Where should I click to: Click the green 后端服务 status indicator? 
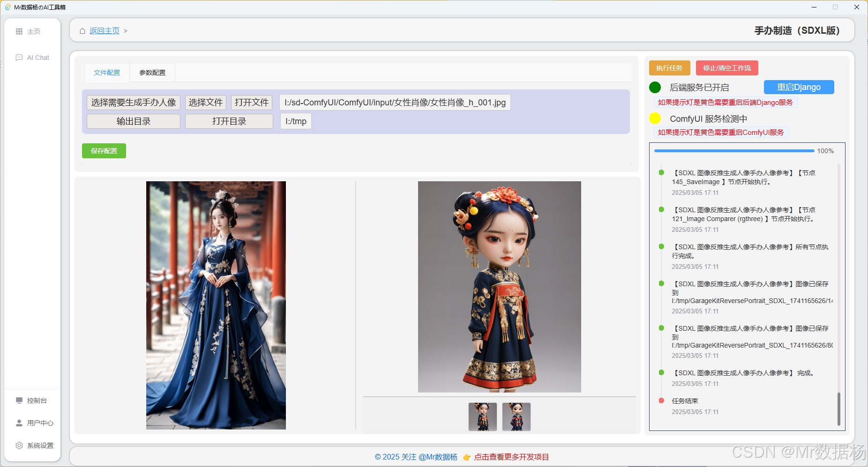(x=655, y=87)
